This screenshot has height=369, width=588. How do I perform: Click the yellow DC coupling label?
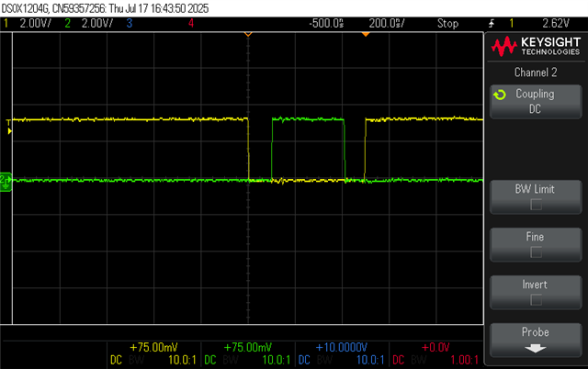(x=117, y=360)
